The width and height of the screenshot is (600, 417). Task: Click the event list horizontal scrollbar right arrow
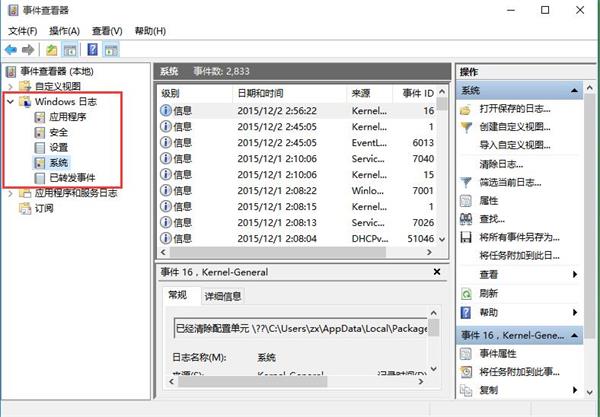tap(429, 252)
